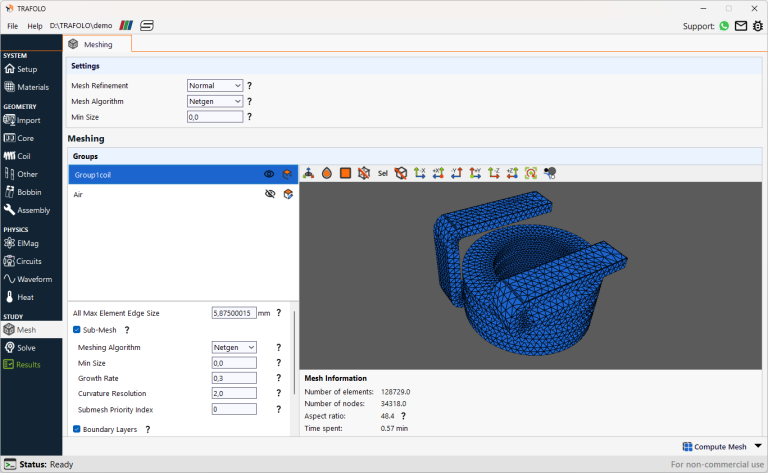
Task: Click the sub-mesh panel vertical scrollbar
Action: [294, 353]
